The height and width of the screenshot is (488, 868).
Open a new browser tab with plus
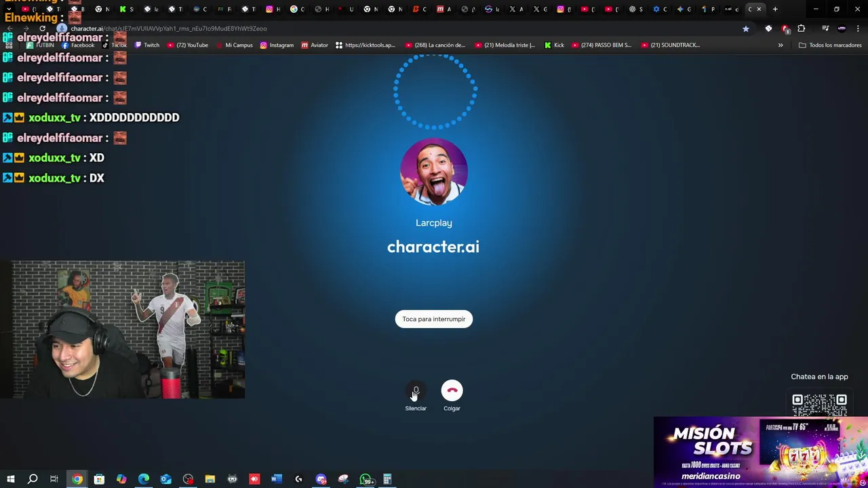pos(775,9)
